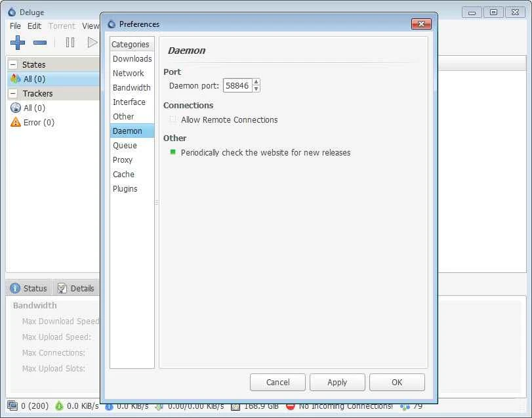Image resolution: width=532 pixels, height=418 pixels.
Task: Open the Torrent menu
Action: [62, 26]
